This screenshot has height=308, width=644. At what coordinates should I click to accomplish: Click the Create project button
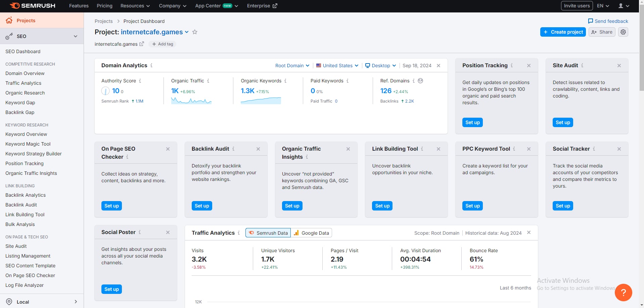click(x=563, y=32)
